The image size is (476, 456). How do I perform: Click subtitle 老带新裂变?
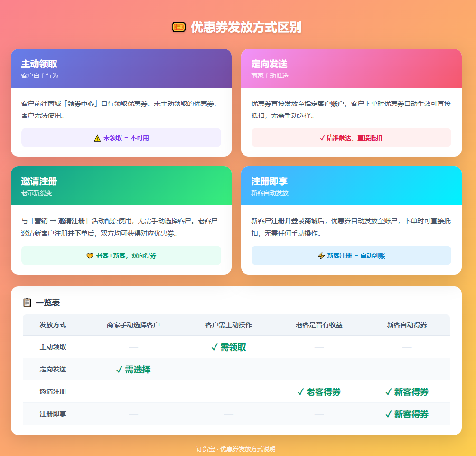tap(37, 193)
